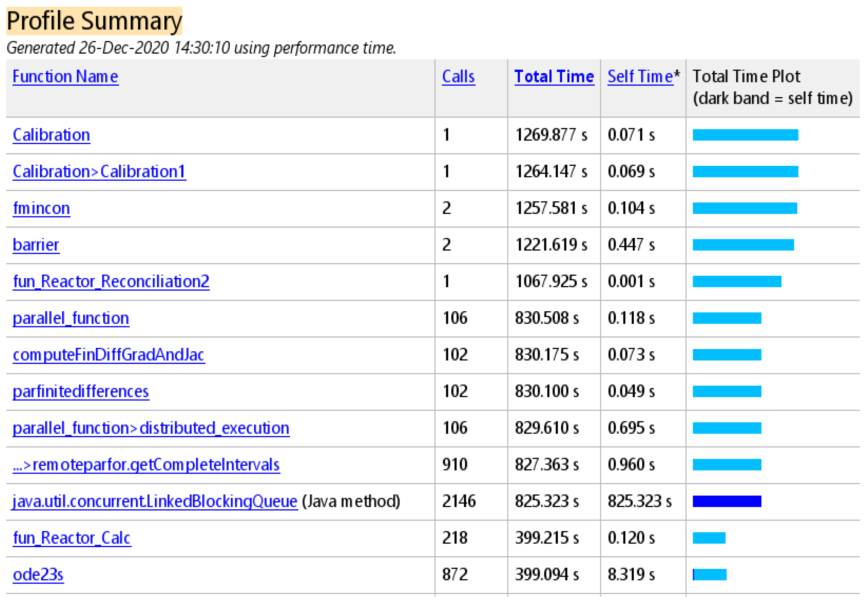Open the ode23s function profile

click(38, 574)
